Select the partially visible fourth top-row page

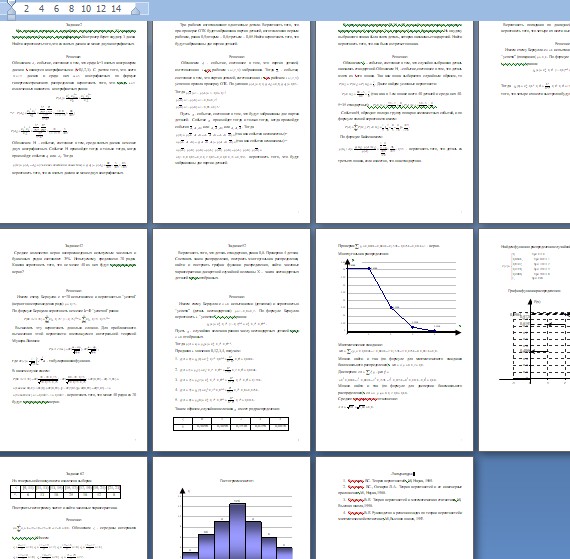[x=524, y=122]
